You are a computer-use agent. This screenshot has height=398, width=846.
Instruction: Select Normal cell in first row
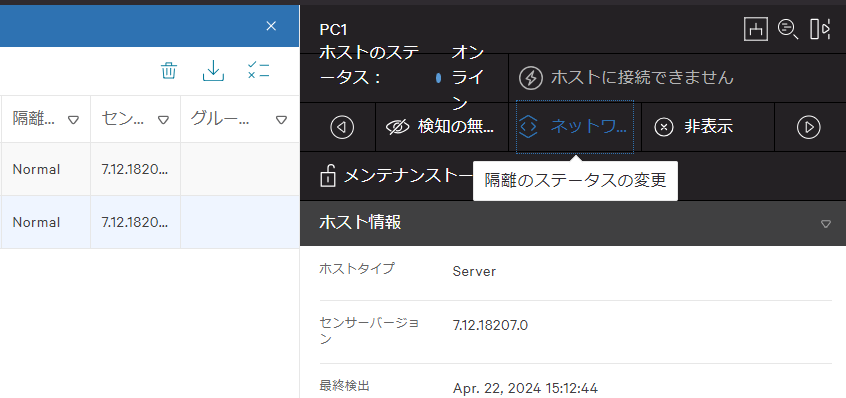[37, 169]
